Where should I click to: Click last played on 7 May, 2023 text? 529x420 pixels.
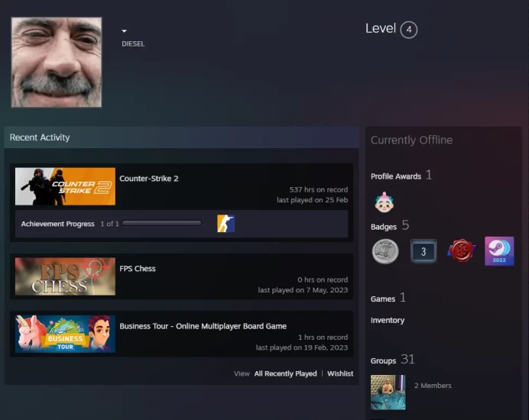pos(303,290)
